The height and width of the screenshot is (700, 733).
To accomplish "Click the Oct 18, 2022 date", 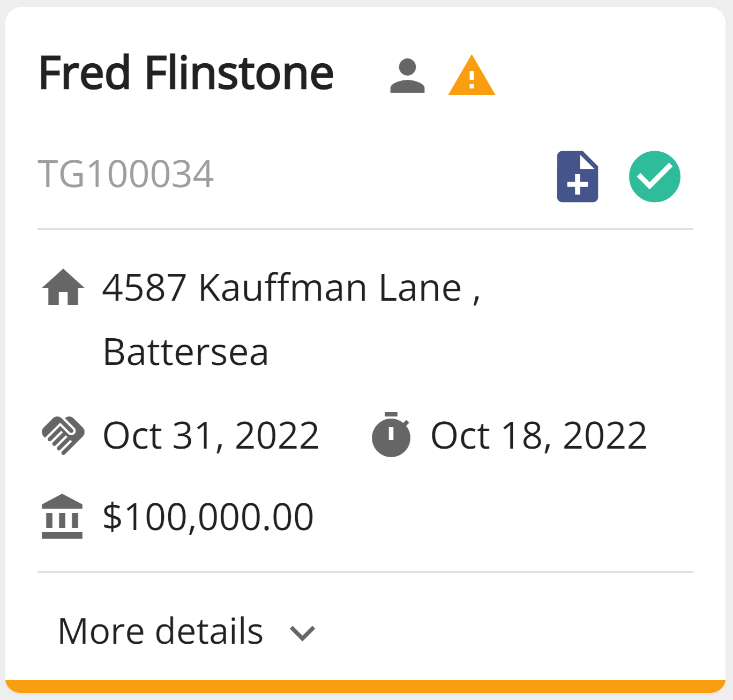I will pos(539,435).
